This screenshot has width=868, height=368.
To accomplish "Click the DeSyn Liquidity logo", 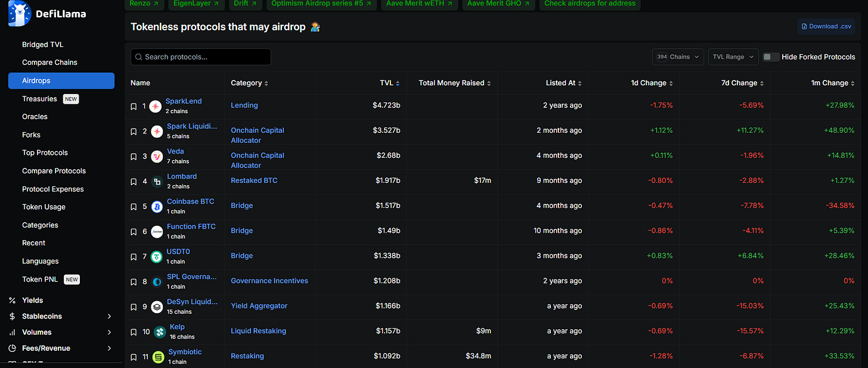I will 157,307.
